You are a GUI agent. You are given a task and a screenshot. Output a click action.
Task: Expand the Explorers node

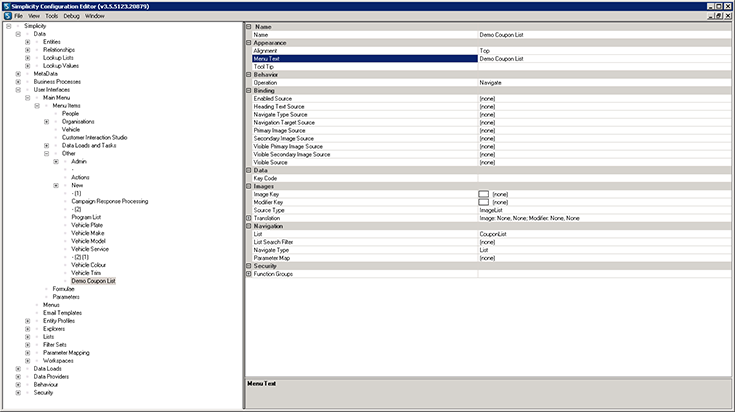pos(27,329)
